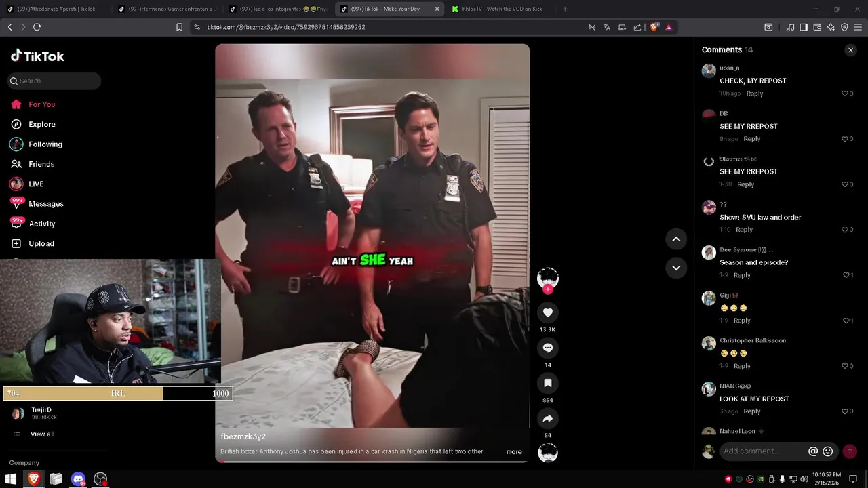Open Brave VPN shield icon
This screenshot has width=868, height=488.
[844, 27]
